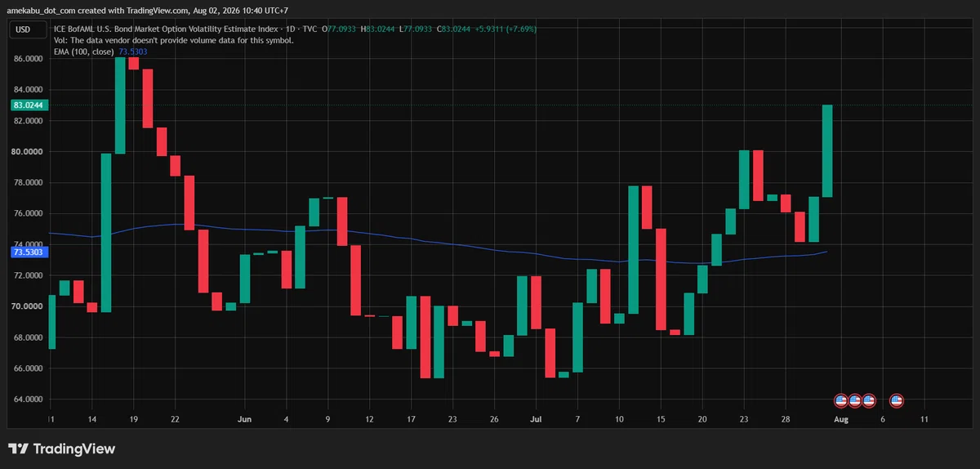This screenshot has height=469, width=980.
Task: Open the isolated US flag event past Aug 6
Action: (896, 400)
